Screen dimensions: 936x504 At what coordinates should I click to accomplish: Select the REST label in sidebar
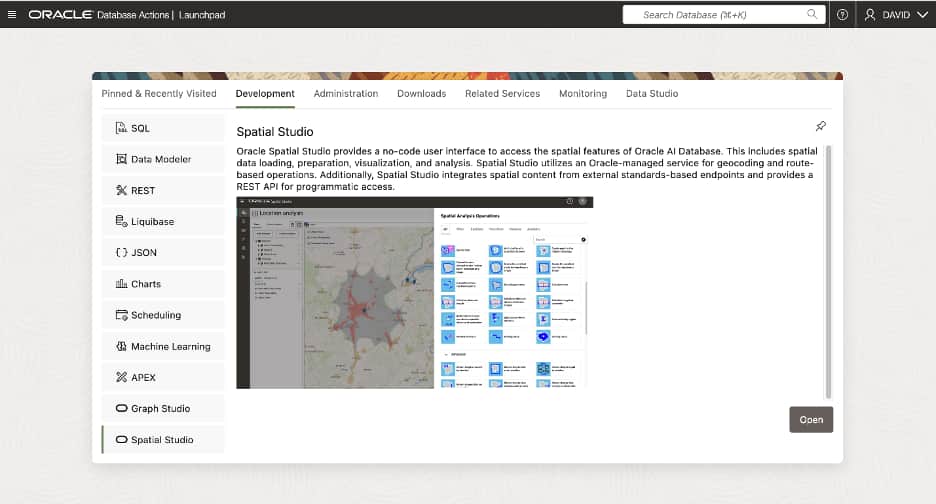click(143, 190)
